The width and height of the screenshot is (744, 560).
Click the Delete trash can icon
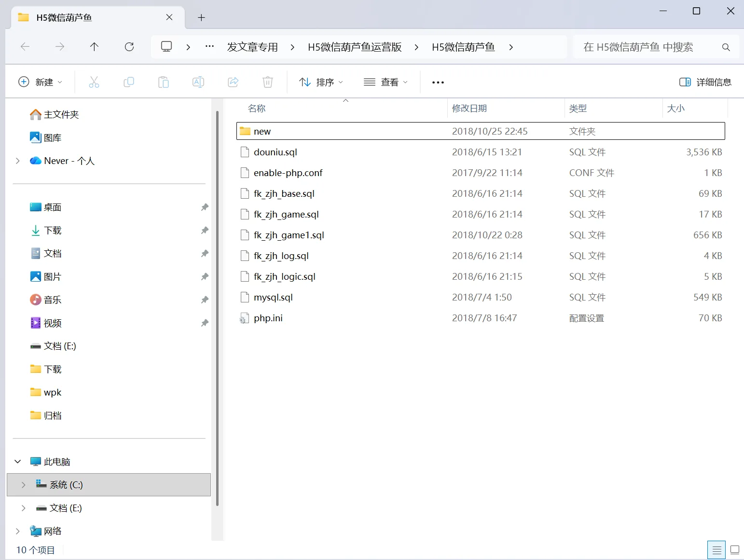[268, 82]
